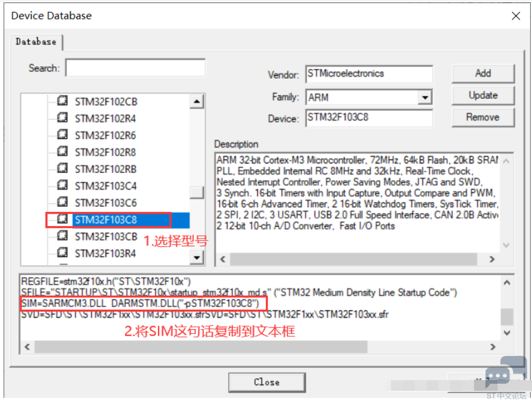532x405 pixels.
Task: Click the Close button at bottom
Action: pyautogui.click(x=267, y=382)
